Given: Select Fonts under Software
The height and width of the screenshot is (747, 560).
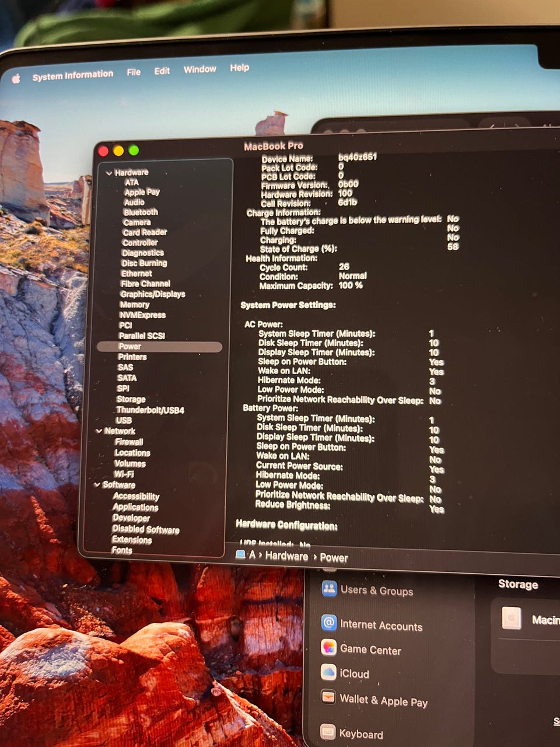Looking at the screenshot, I should click(122, 550).
